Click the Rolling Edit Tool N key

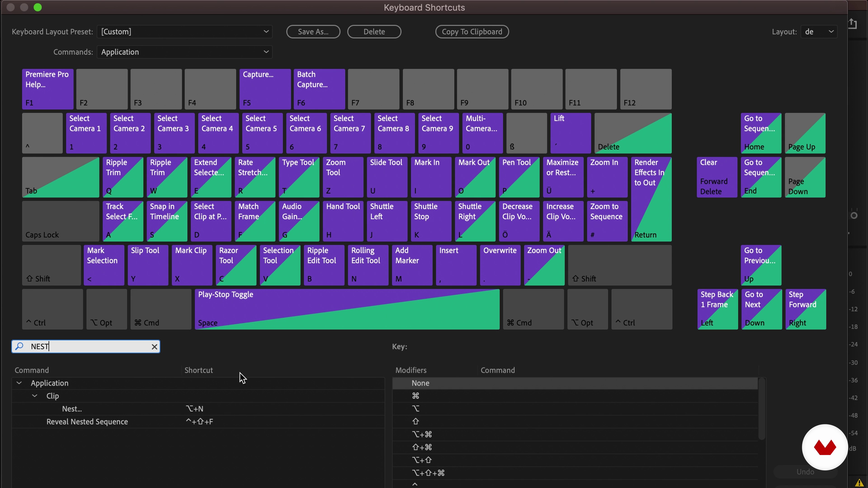point(368,265)
